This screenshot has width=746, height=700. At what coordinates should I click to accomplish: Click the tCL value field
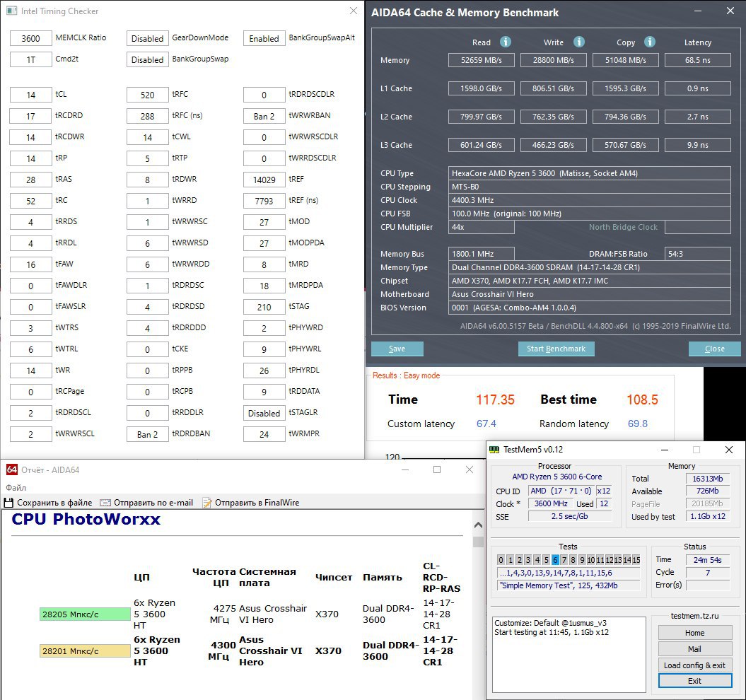(30, 95)
